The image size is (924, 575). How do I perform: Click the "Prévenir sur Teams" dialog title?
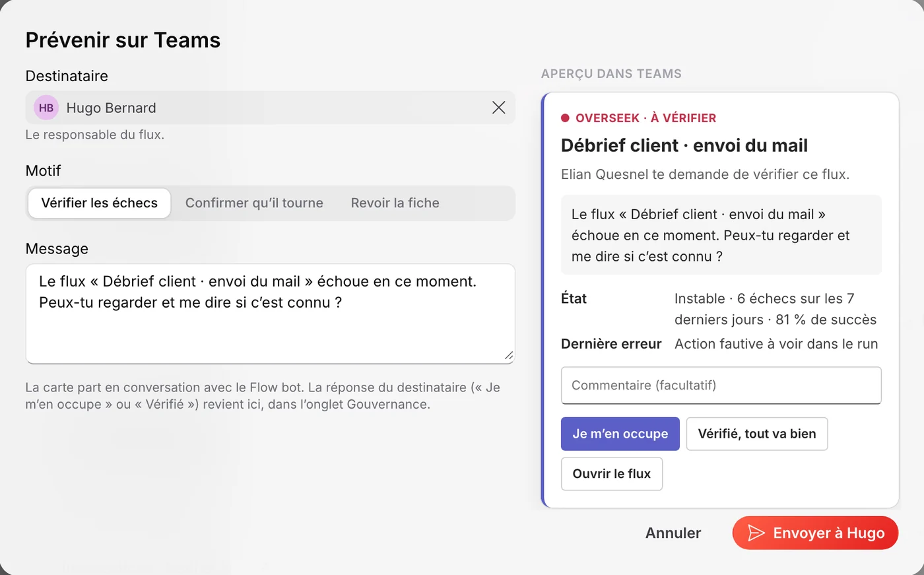click(x=123, y=40)
